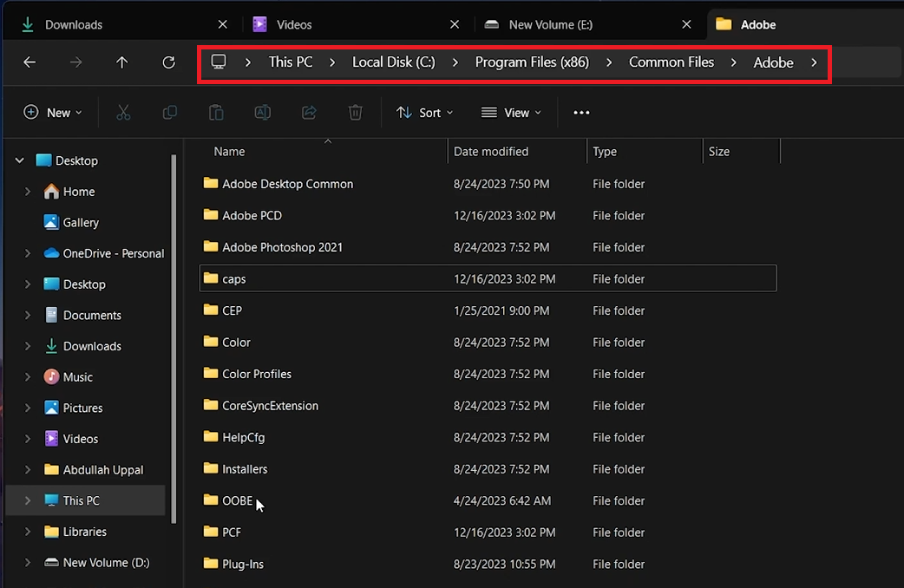Click the Paste clipboard icon
The image size is (904, 588).
click(x=216, y=113)
